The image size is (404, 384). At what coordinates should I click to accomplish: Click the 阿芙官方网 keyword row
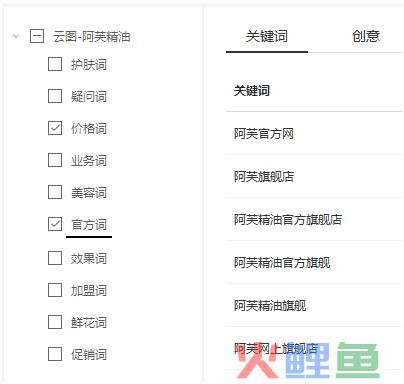tap(314, 134)
